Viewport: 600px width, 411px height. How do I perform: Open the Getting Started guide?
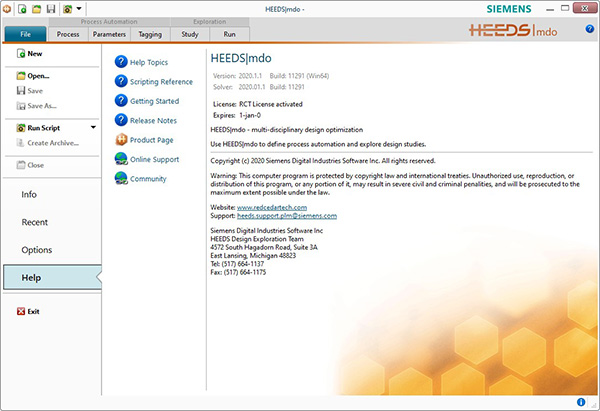[155, 101]
